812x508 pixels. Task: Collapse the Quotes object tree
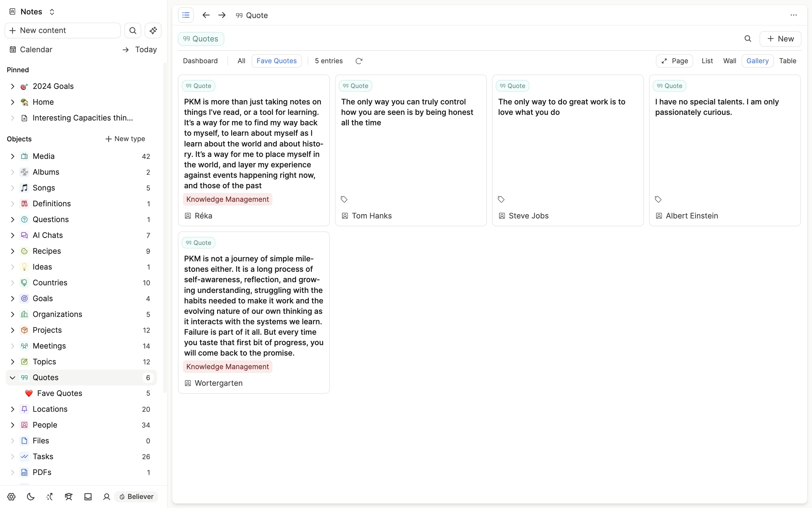[12, 377]
